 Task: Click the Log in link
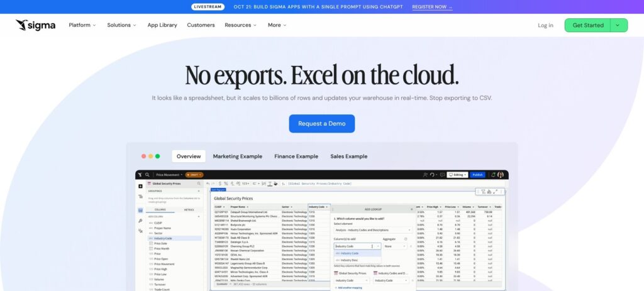point(545,25)
